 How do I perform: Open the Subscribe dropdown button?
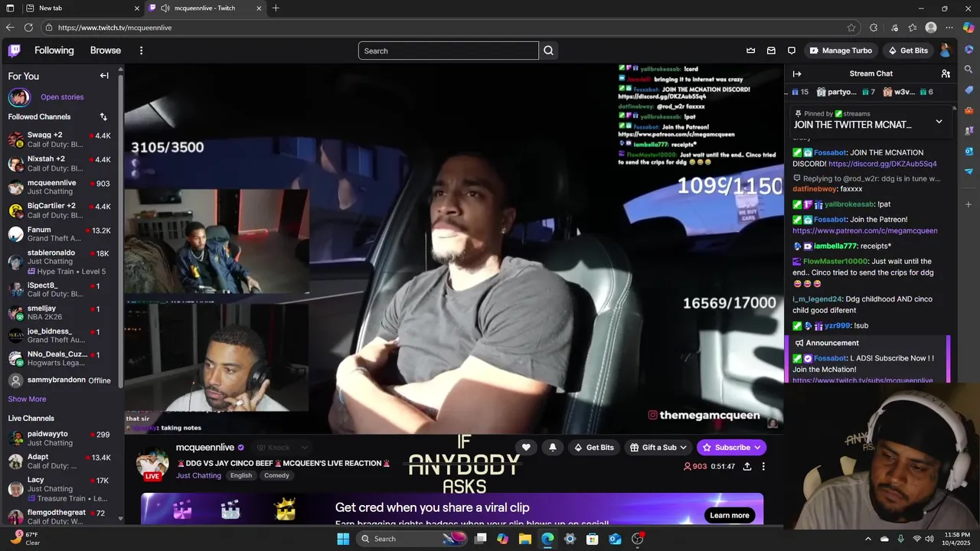[x=731, y=448]
